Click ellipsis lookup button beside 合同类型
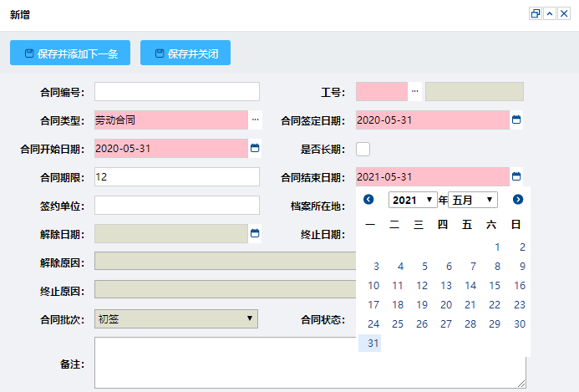This screenshot has height=392, width=579. (x=255, y=120)
